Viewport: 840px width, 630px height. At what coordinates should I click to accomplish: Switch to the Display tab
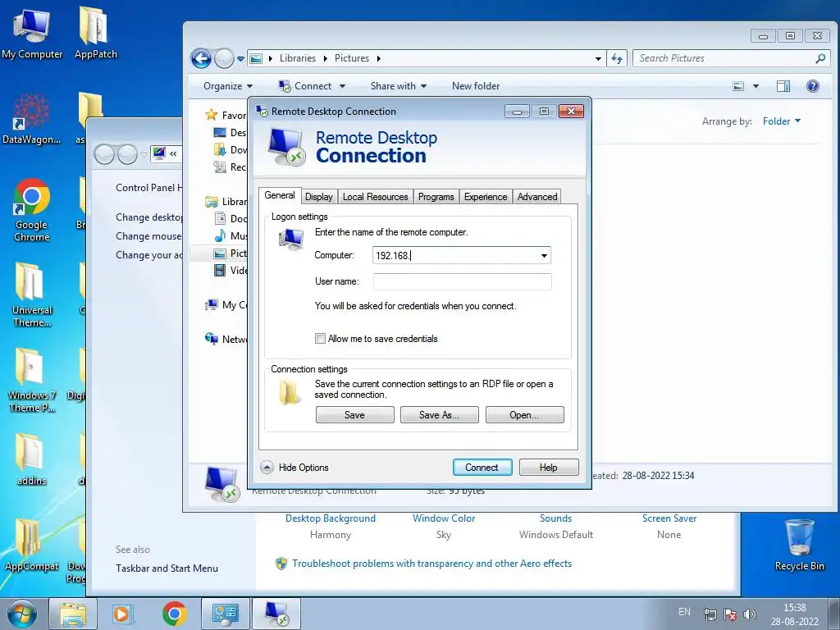319,197
